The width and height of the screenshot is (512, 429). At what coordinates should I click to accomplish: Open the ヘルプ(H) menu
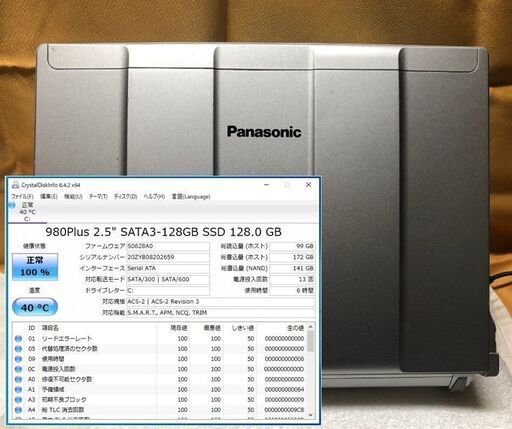[x=154, y=196]
